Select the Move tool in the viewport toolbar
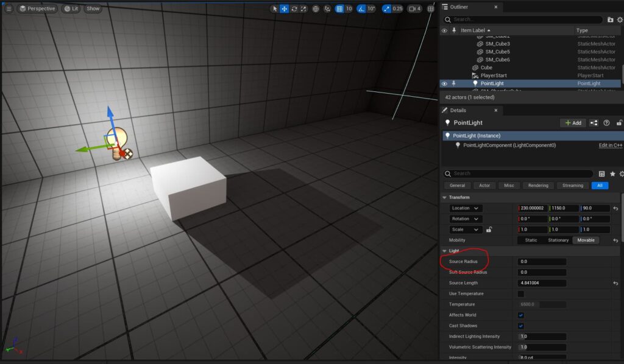This screenshot has height=364, width=624. tap(285, 9)
